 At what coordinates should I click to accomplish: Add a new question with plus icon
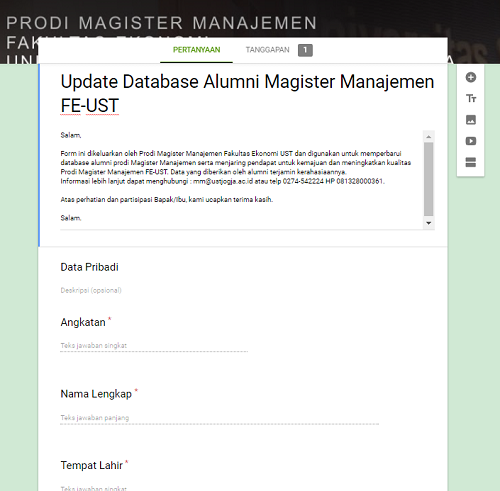click(x=470, y=78)
